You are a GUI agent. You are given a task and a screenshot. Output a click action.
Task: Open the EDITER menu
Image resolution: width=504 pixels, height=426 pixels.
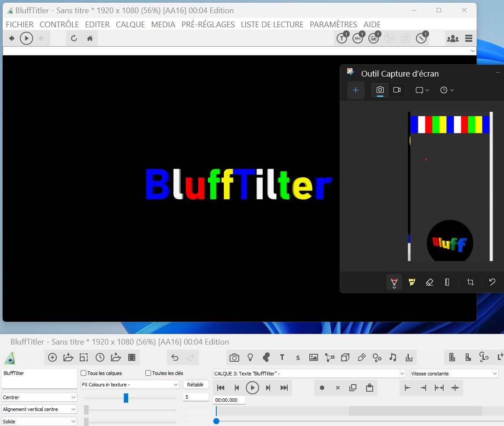[x=97, y=24]
